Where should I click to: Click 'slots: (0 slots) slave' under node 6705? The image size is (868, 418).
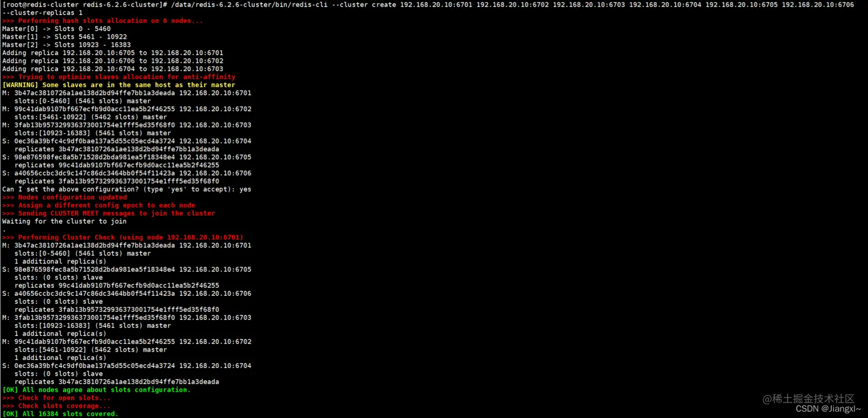[x=59, y=278]
